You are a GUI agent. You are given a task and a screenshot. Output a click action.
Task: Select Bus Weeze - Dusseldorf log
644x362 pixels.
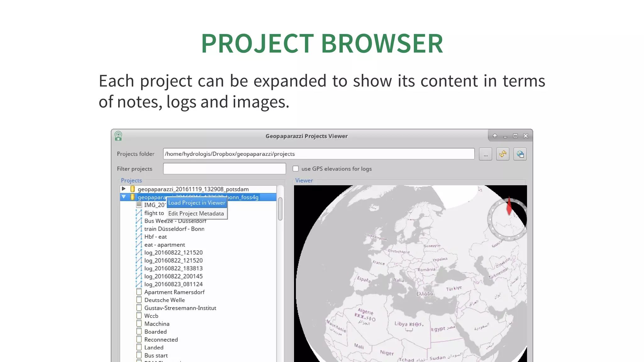[x=175, y=221]
